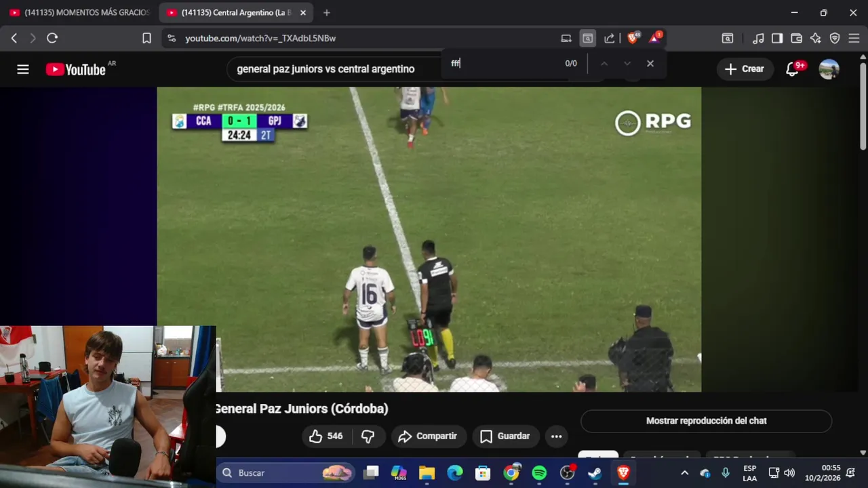Like the video with thumbs up
Screen dimensions: 868x488
[325, 436]
